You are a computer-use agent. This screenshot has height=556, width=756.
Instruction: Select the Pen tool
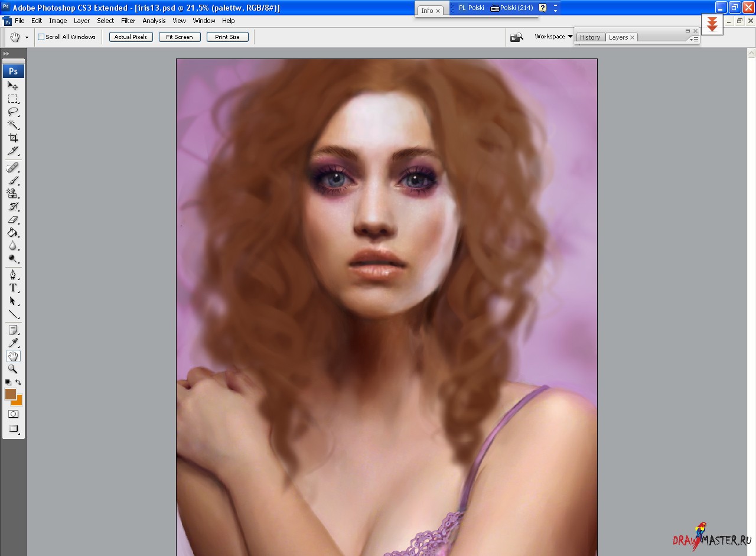click(x=13, y=275)
